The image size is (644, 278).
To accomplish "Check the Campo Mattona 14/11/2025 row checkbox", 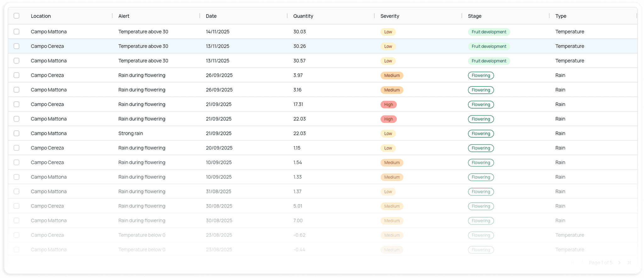I will click(17, 31).
